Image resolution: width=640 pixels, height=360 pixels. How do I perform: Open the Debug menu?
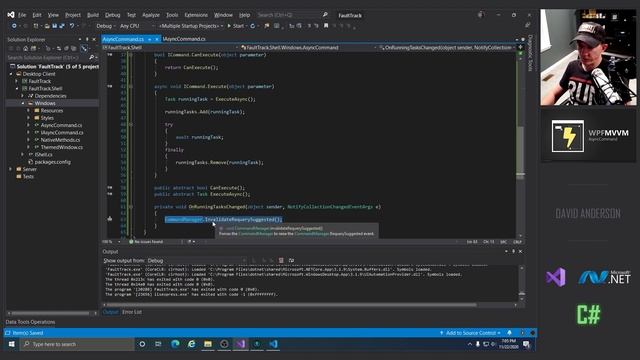pos(113,15)
